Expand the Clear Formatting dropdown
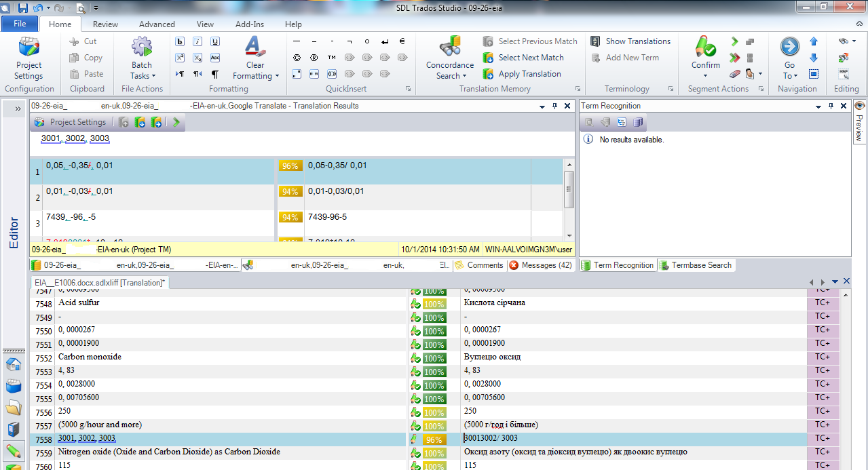Screen dimensions: 868x470 pos(277,76)
